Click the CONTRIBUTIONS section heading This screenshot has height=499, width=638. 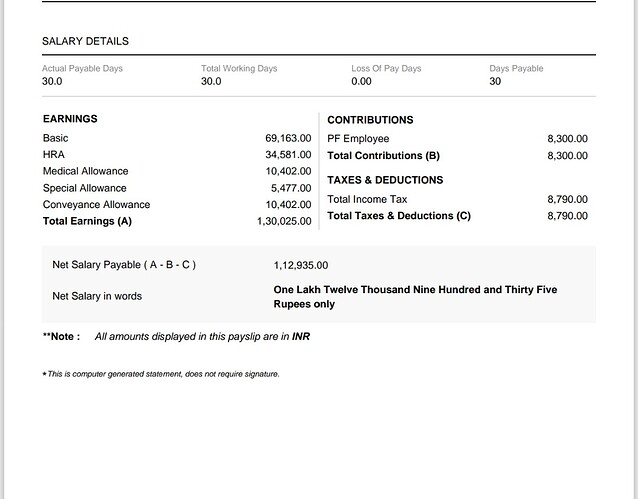(370, 120)
